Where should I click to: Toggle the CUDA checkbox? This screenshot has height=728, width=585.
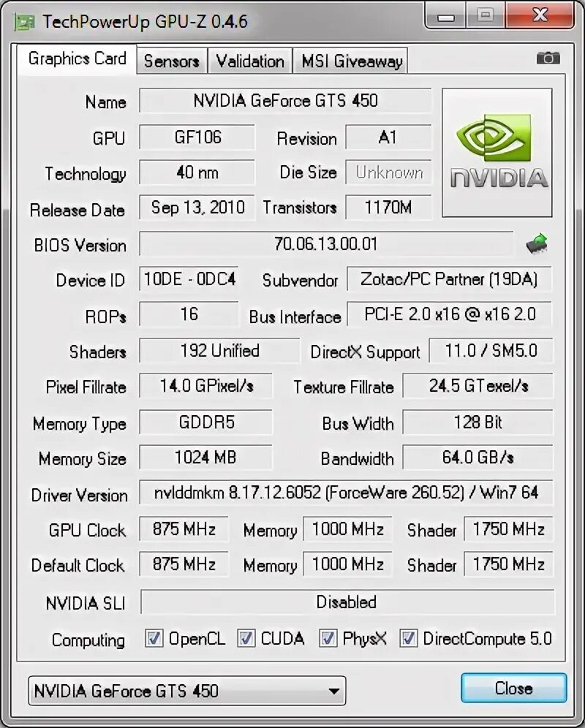coord(246,638)
